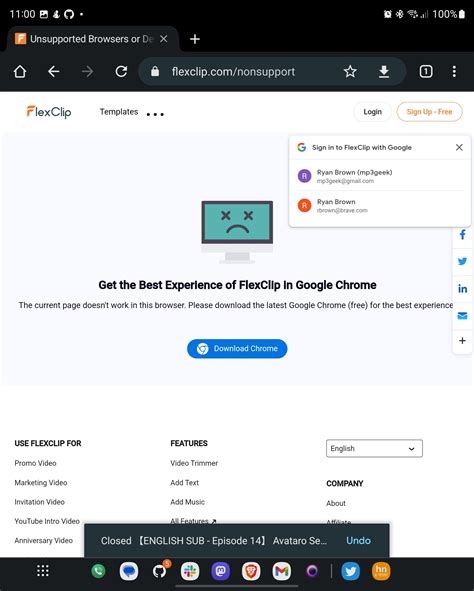This screenshot has width=474, height=591.
Task: Open the purple circle app in taskbar
Action: click(x=312, y=571)
